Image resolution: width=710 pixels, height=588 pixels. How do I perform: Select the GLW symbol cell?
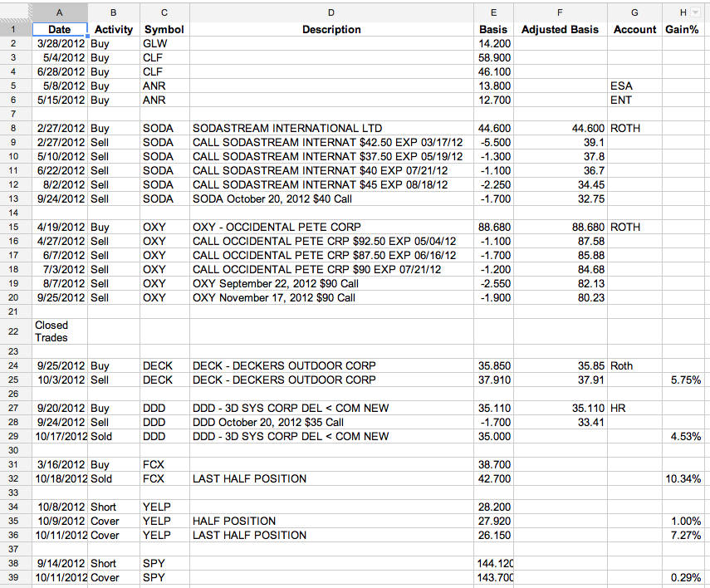[164, 43]
